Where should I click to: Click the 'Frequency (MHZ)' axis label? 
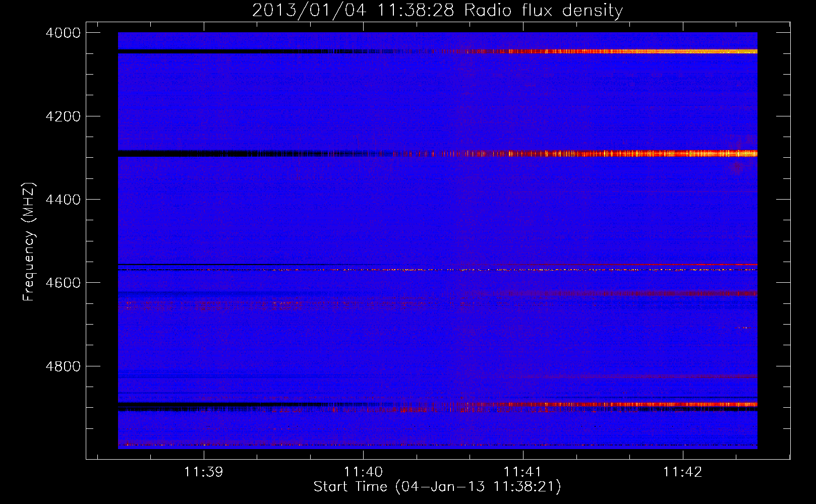click(x=29, y=242)
